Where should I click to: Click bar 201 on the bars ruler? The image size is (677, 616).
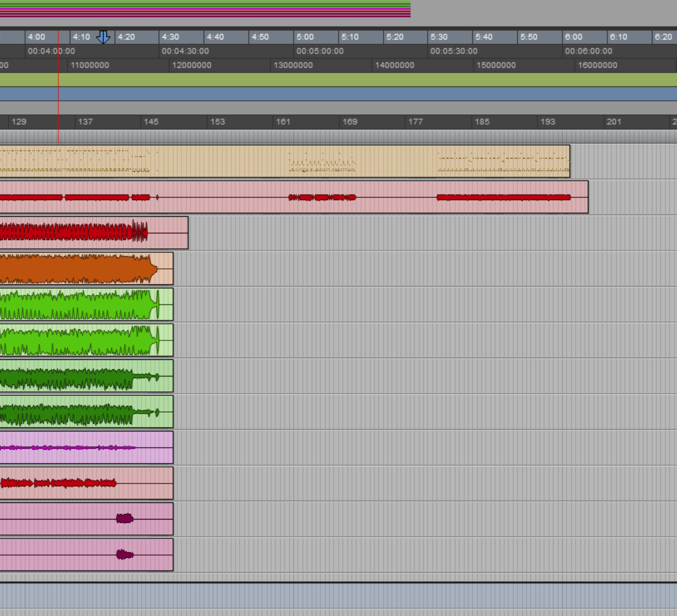coord(613,121)
